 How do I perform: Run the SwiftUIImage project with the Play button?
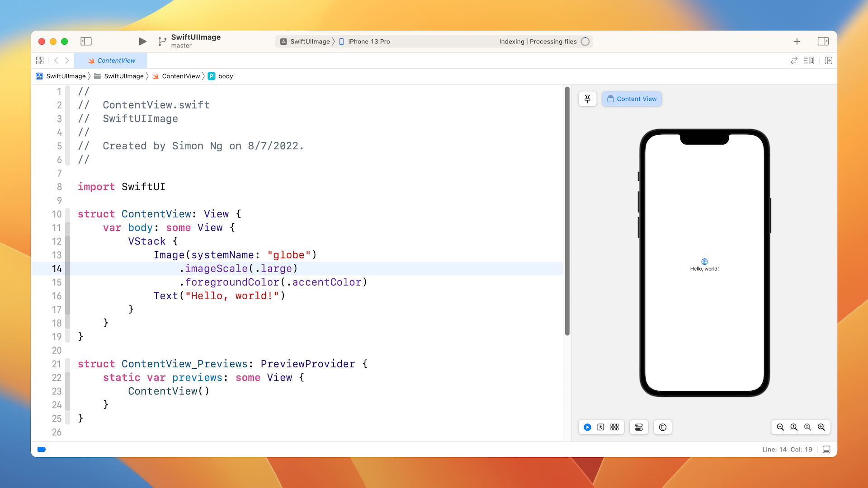click(x=142, y=41)
